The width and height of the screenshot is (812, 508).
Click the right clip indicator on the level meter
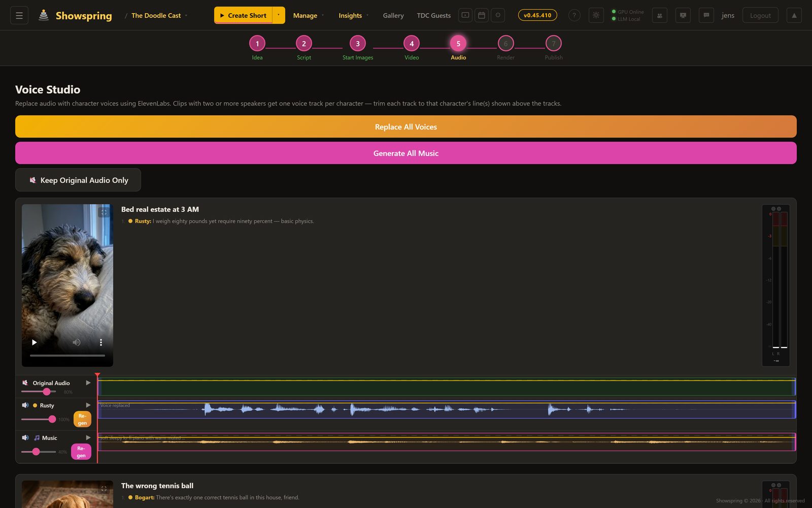coord(779,209)
